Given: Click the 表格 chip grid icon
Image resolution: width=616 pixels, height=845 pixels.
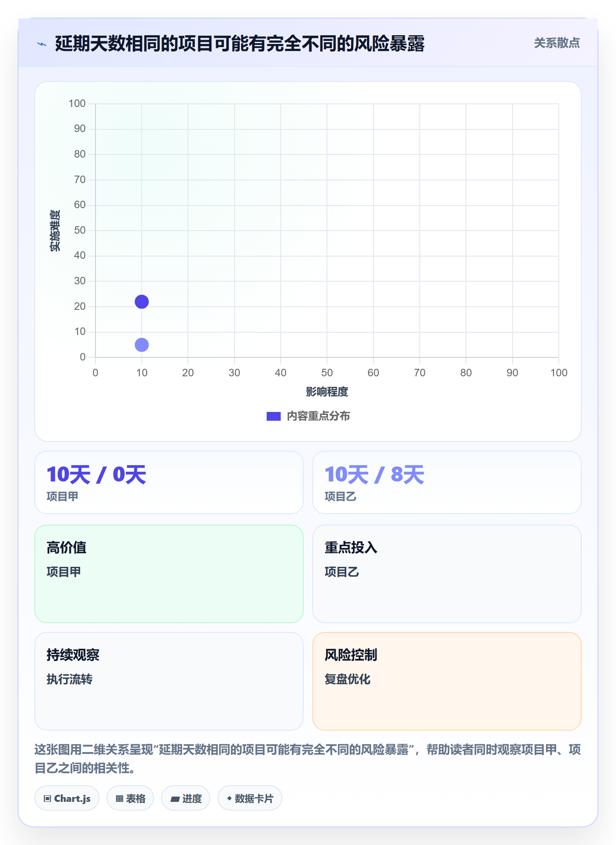Looking at the screenshot, I should pyautogui.click(x=120, y=799).
